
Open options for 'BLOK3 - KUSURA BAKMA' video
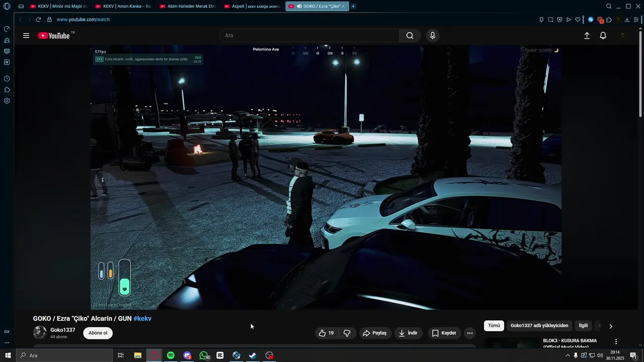tap(616, 342)
